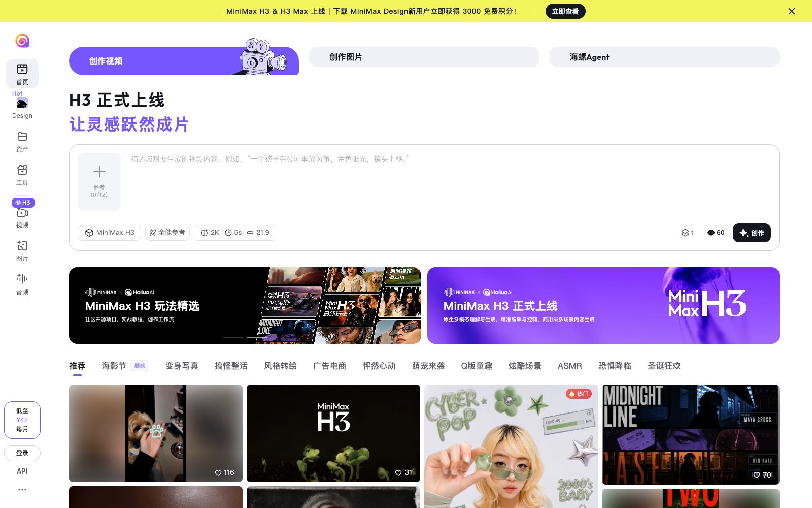This screenshot has width=812, height=508.
Task: Open the Cyber Pop 热门 thumbnail
Action: [x=511, y=446]
